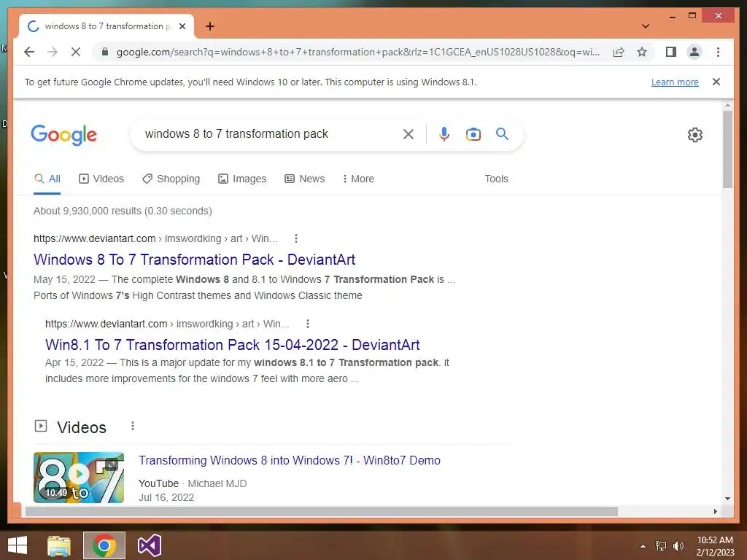
Task: Open the Chrome three-dot menu
Action: click(718, 52)
